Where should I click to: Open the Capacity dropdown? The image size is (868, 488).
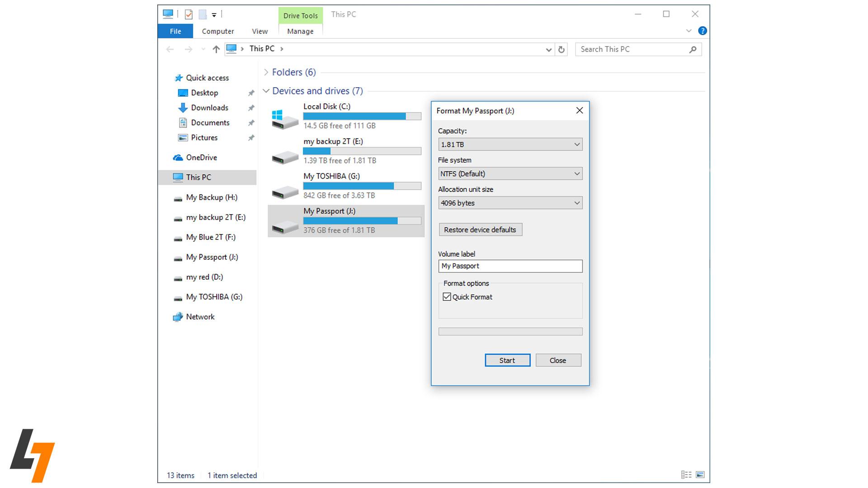pyautogui.click(x=510, y=145)
